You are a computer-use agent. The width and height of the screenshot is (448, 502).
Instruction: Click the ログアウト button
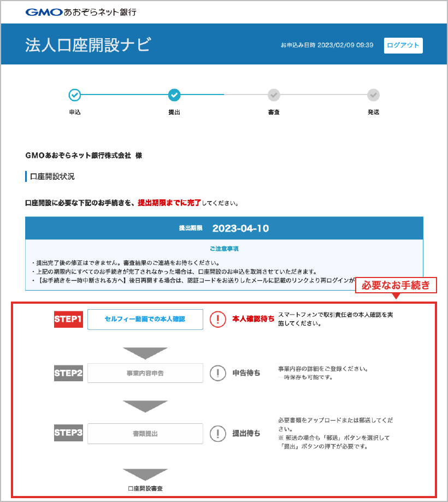[403, 45]
